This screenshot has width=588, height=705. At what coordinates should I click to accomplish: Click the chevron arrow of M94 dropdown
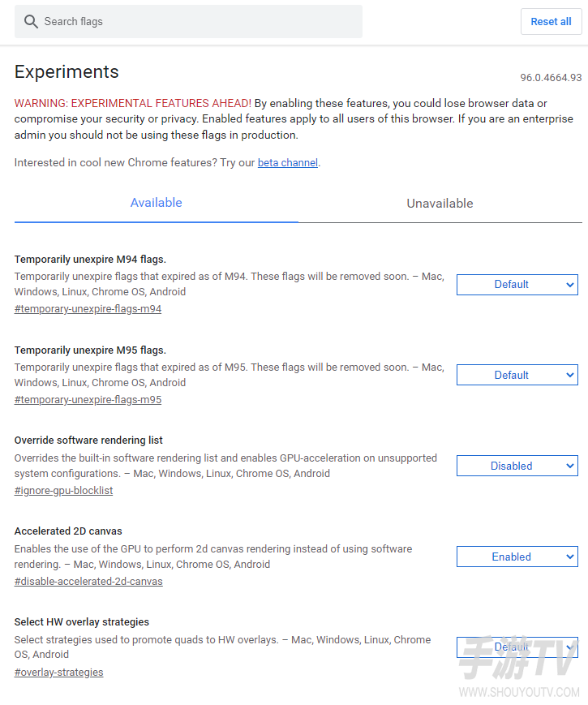pyautogui.click(x=569, y=285)
